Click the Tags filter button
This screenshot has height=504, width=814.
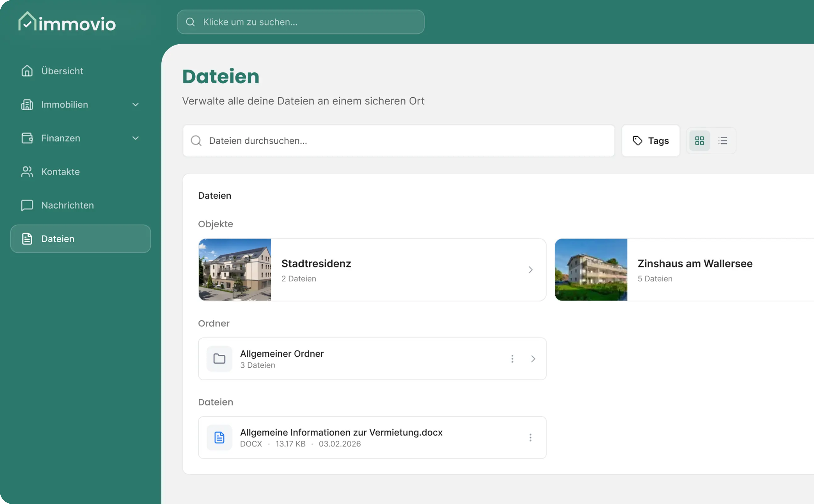tap(650, 141)
